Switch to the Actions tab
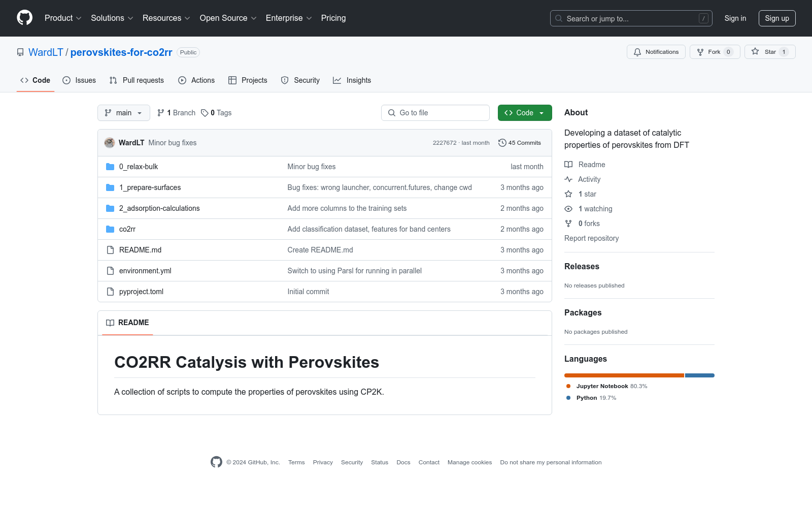 [x=196, y=80]
